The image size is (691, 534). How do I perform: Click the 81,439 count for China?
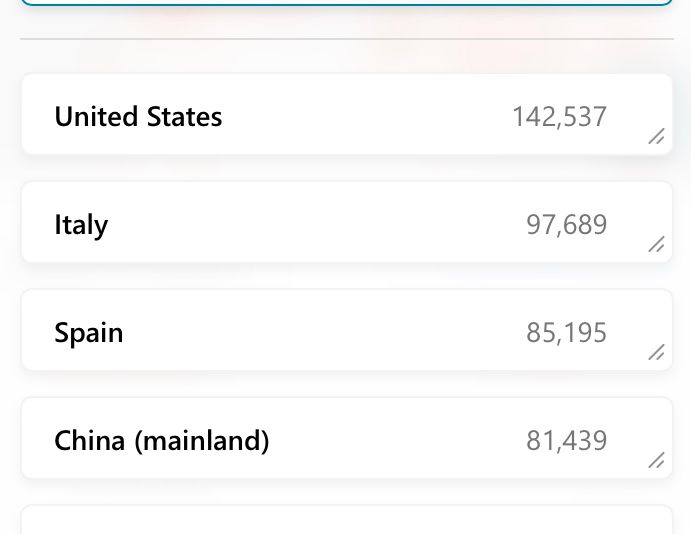(x=566, y=441)
